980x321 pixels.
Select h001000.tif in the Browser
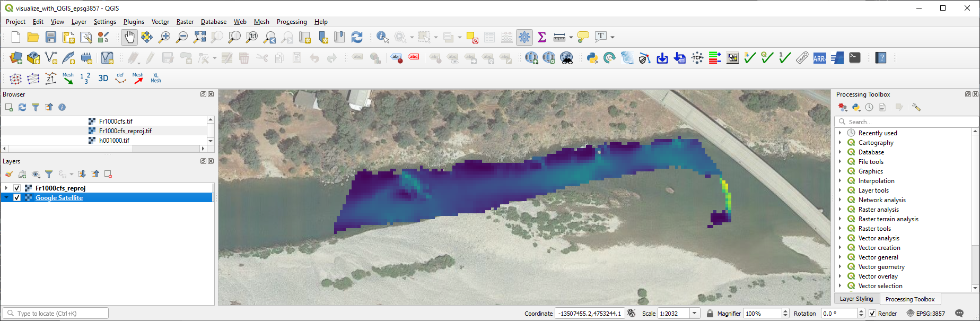click(x=114, y=141)
